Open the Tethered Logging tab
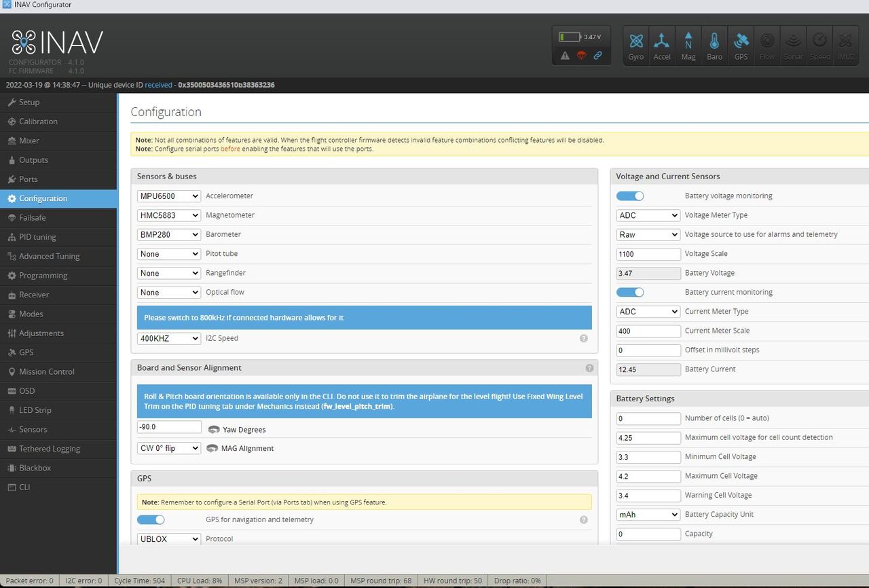 [x=58, y=449]
